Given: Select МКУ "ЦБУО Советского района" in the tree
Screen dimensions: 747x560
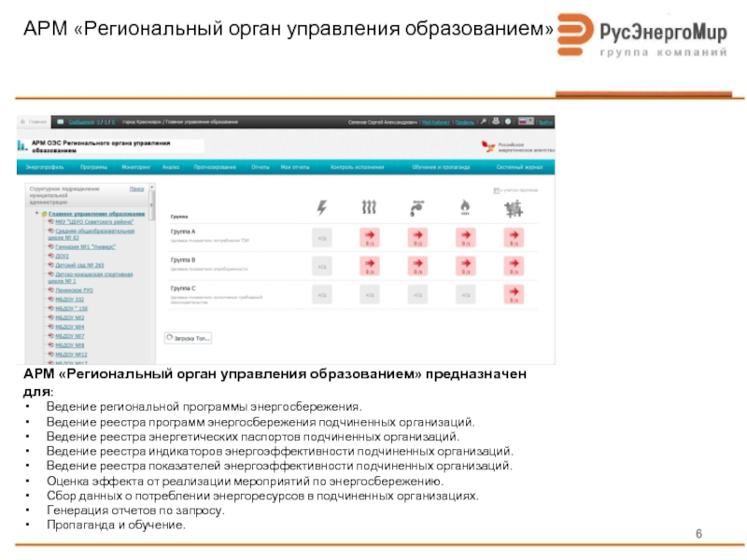Looking at the screenshot, I should click(x=94, y=222).
